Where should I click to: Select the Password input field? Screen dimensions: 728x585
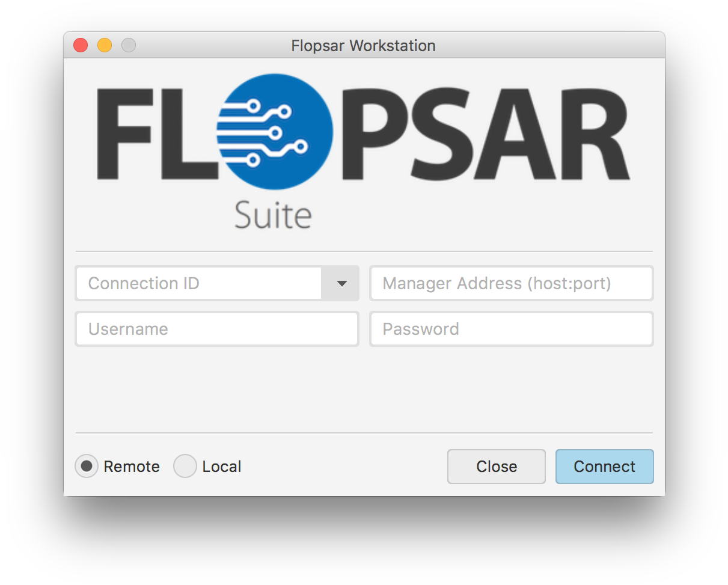[511, 329]
